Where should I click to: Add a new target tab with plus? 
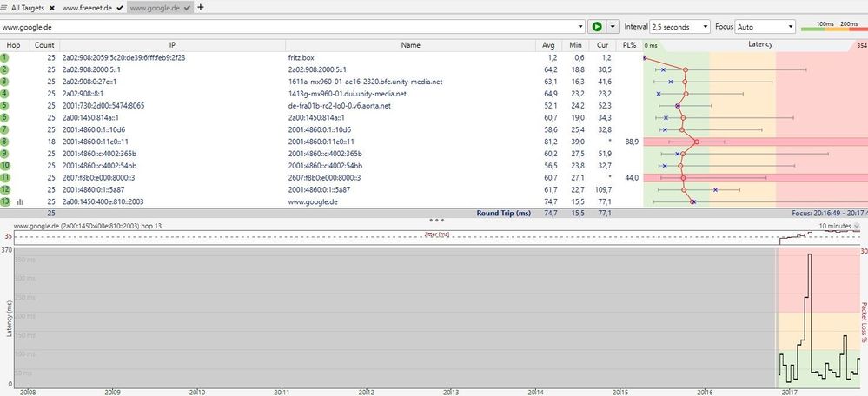(x=201, y=7)
